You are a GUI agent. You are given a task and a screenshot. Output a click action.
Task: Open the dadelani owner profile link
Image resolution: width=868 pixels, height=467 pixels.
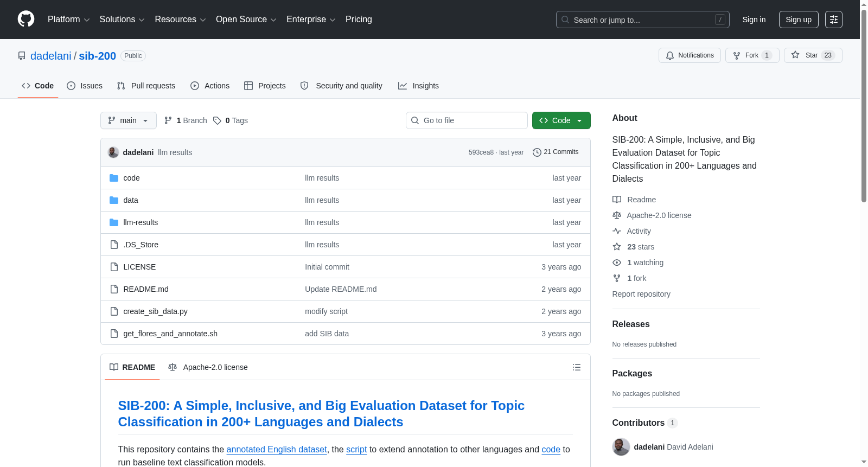pos(51,56)
